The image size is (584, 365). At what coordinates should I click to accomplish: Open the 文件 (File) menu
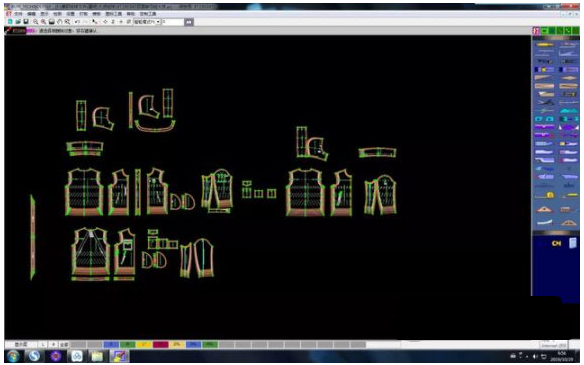click(x=18, y=14)
